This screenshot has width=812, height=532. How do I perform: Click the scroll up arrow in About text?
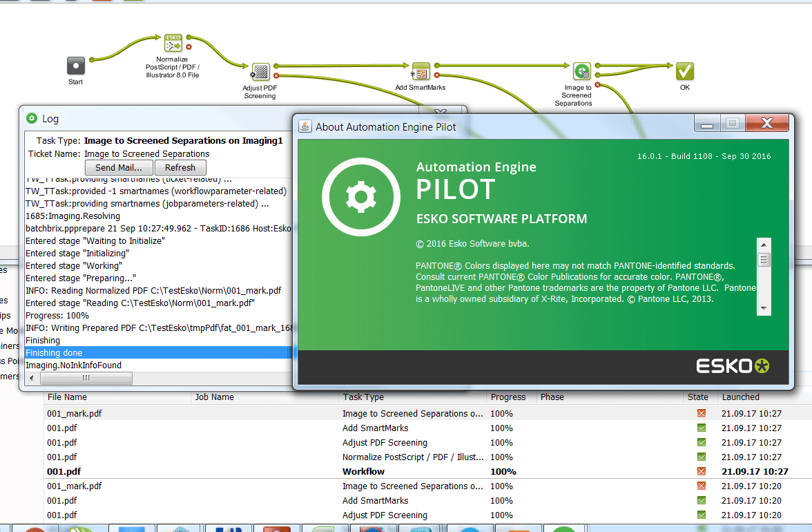[x=764, y=245]
